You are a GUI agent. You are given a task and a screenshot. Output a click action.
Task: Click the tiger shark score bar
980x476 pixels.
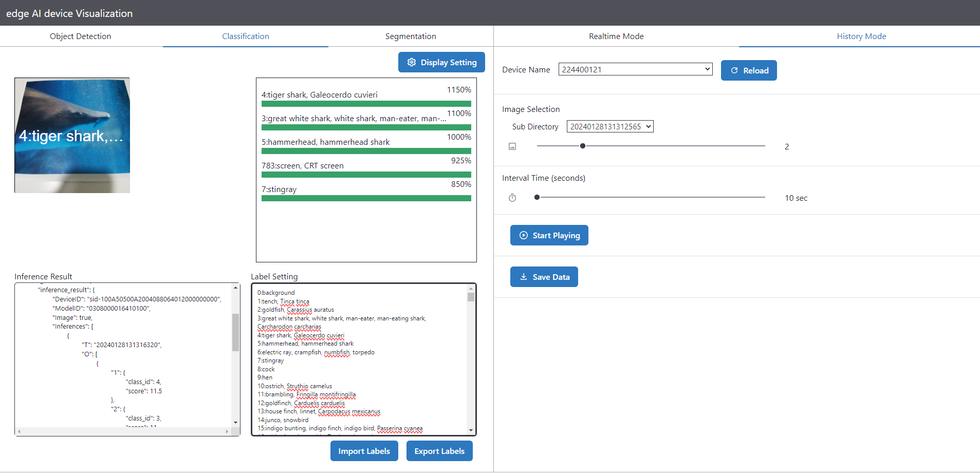[366, 104]
